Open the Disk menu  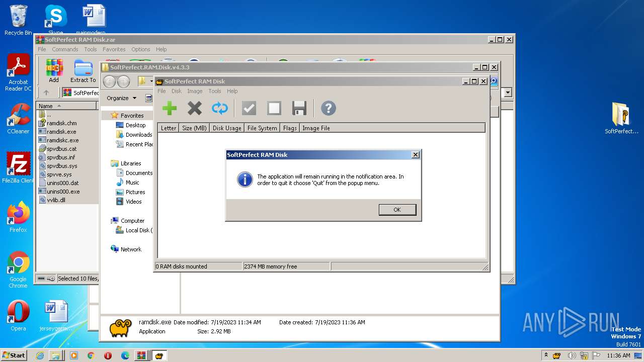tap(177, 91)
